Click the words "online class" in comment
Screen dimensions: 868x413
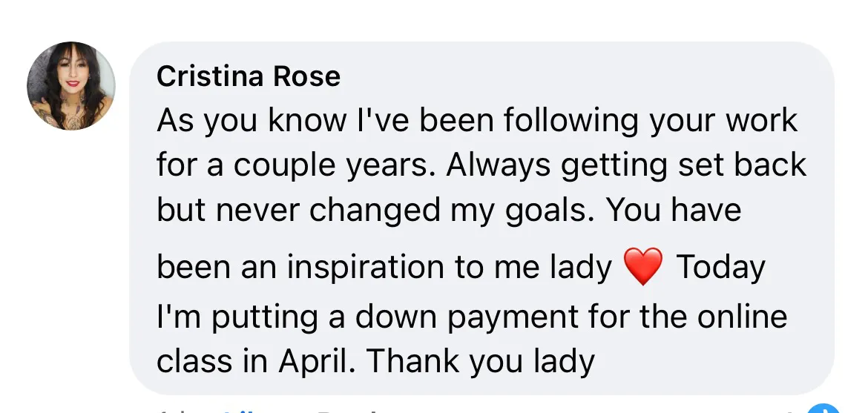tap(472, 339)
